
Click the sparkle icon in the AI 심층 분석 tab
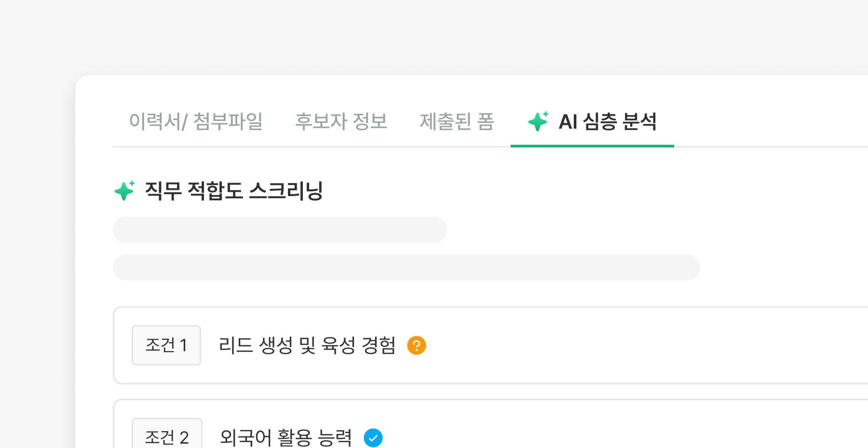click(538, 121)
